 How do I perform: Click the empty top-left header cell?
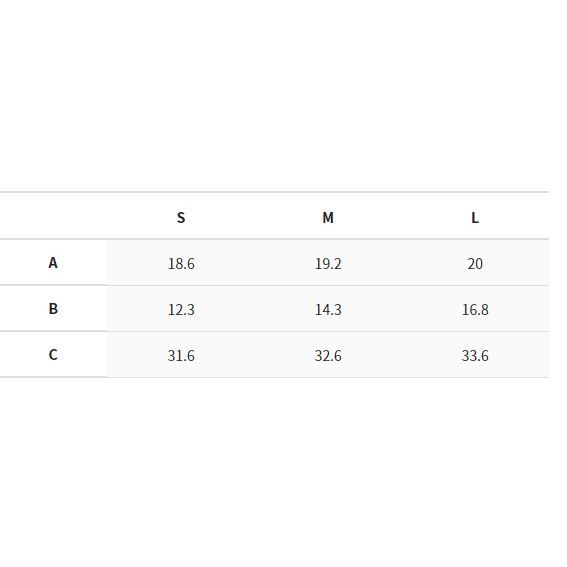point(54,216)
